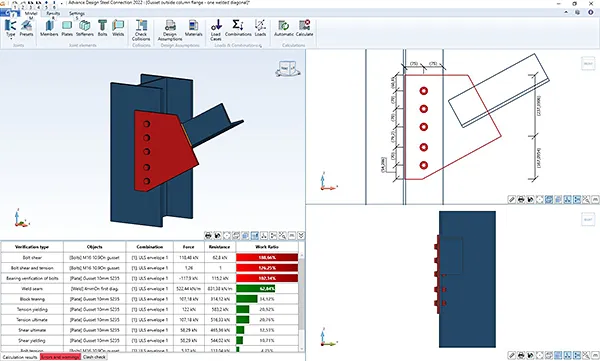Open Calculation results tab
The image size is (600, 361).
tap(20, 357)
